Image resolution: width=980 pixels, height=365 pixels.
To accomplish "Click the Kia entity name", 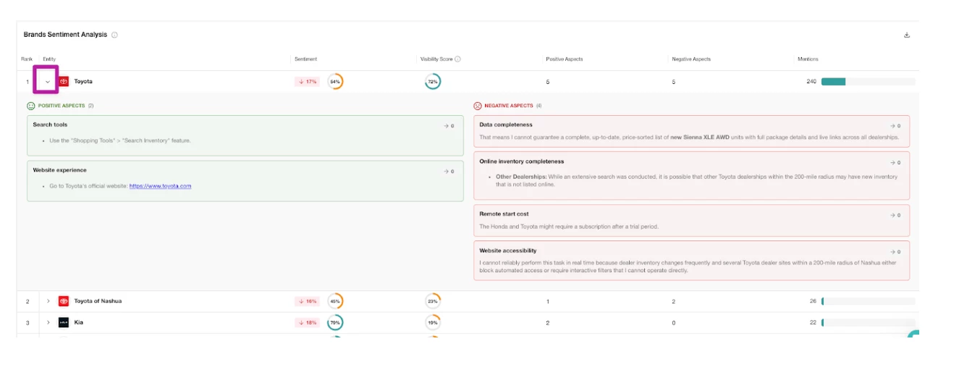I will point(79,322).
